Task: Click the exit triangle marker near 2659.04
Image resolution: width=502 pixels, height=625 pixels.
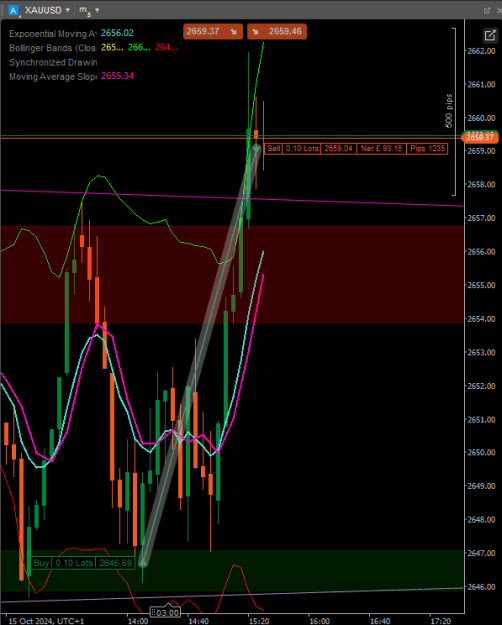Action: (x=256, y=149)
